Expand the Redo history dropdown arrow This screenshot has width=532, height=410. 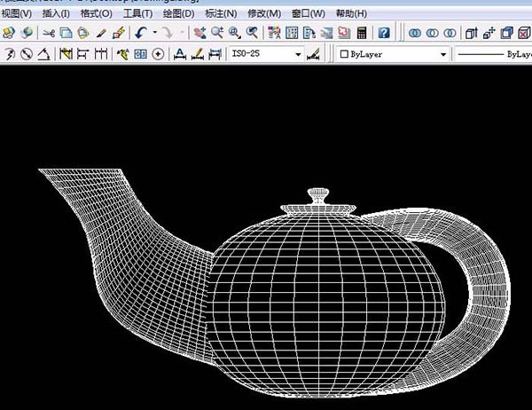[x=182, y=33]
